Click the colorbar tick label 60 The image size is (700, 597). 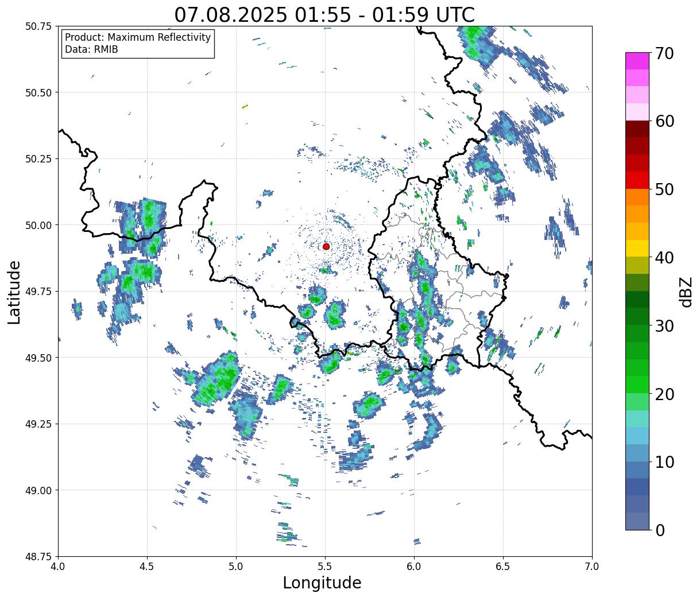664,121
